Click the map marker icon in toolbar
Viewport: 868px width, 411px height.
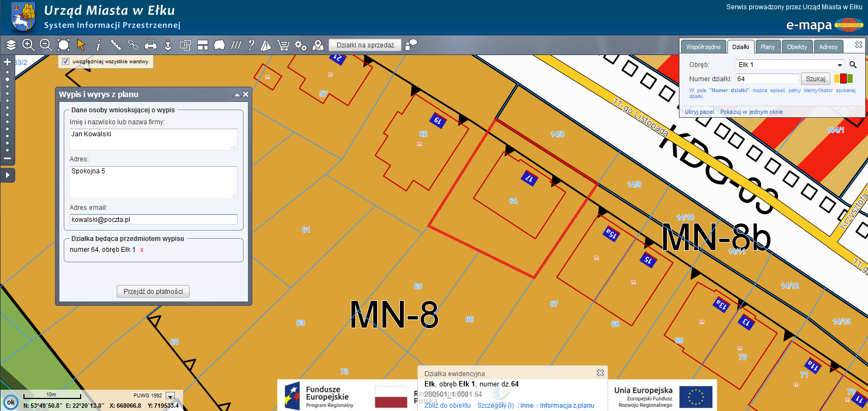point(318,45)
